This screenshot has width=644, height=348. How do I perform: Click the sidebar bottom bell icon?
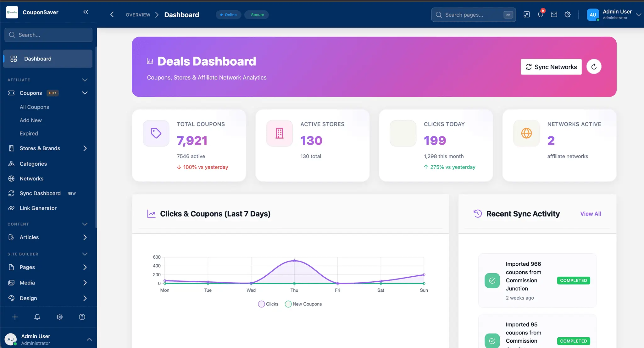(x=37, y=317)
